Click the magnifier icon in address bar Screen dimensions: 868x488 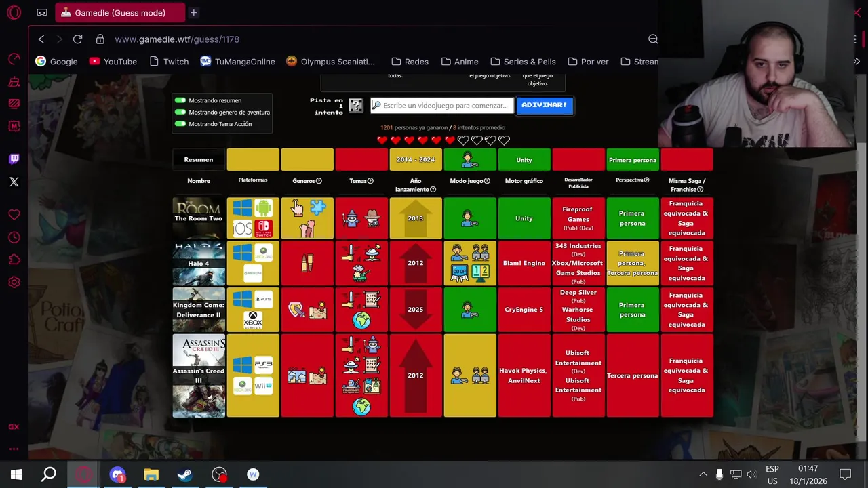pyautogui.click(x=653, y=39)
